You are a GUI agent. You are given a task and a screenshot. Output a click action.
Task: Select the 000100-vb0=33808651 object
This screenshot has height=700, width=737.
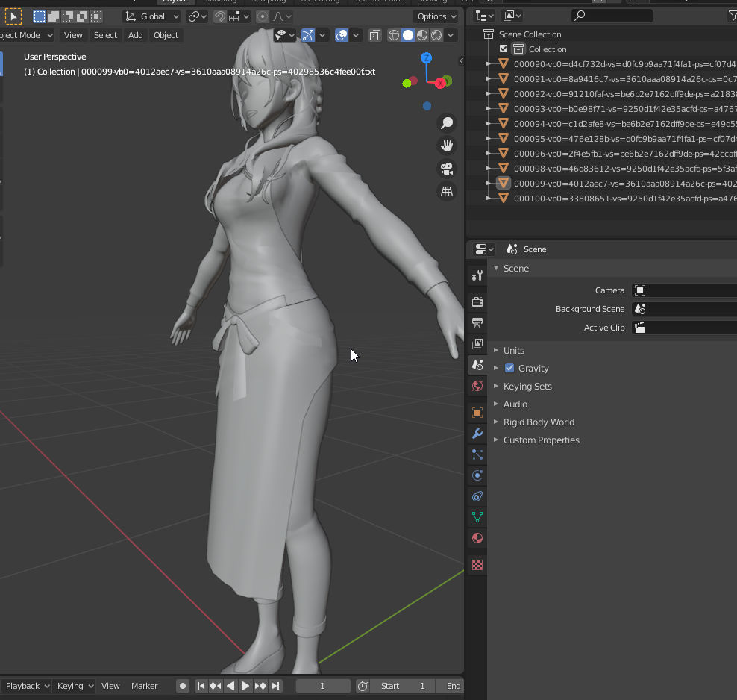(x=624, y=199)
